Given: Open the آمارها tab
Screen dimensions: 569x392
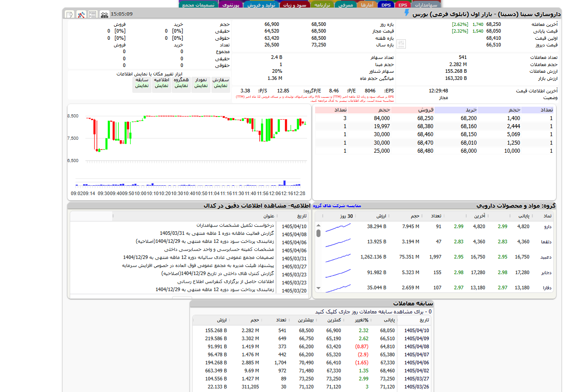Looking at the screenshot, I should coord(367,5).
